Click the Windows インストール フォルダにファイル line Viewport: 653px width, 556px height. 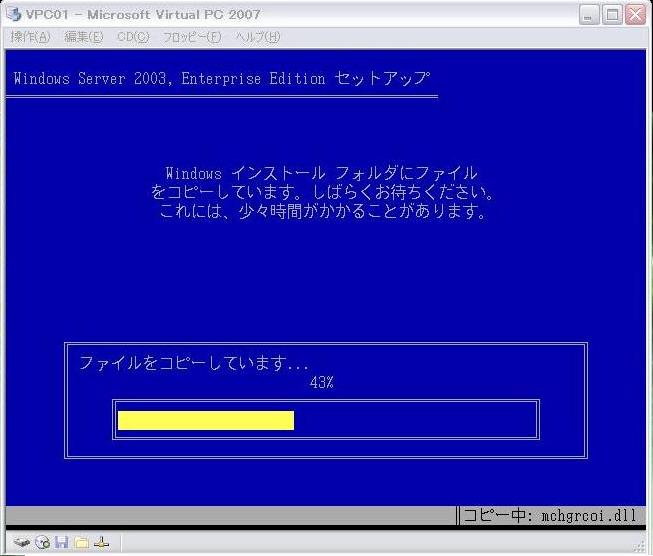[321, 173]
